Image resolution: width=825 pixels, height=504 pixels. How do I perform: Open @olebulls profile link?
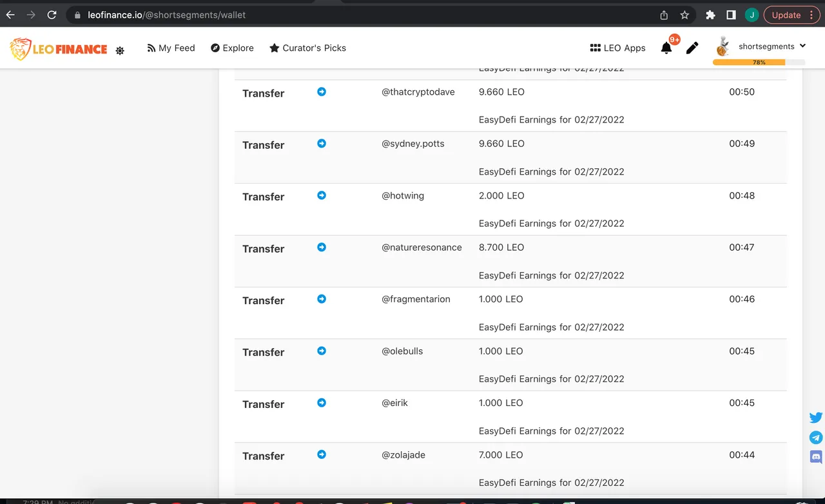click(x=402, y=351)
